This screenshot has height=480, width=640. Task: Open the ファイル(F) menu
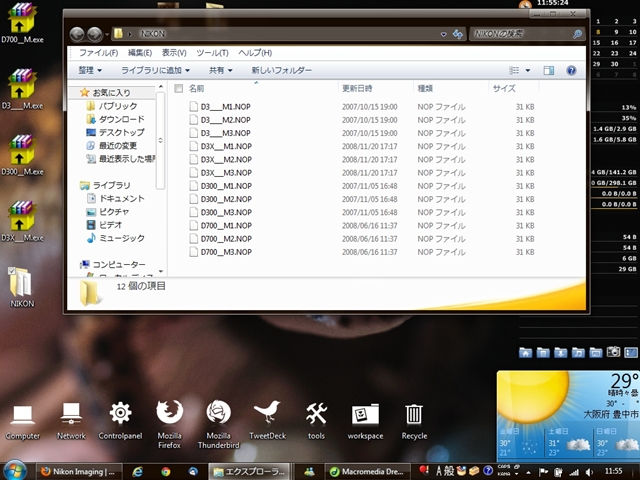click(x=97, y=52)
